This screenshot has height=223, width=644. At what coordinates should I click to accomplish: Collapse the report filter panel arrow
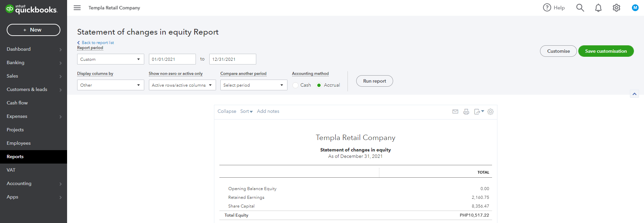click(x=634, y=94)
